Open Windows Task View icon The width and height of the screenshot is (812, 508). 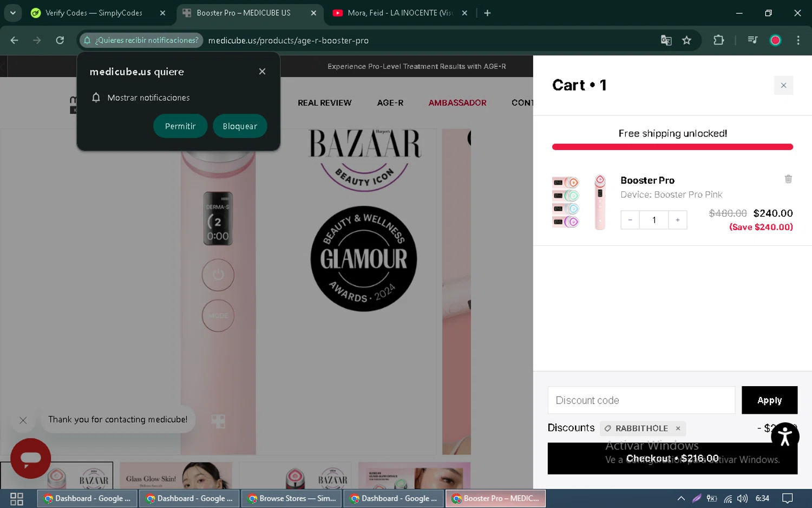pos(17,499)
